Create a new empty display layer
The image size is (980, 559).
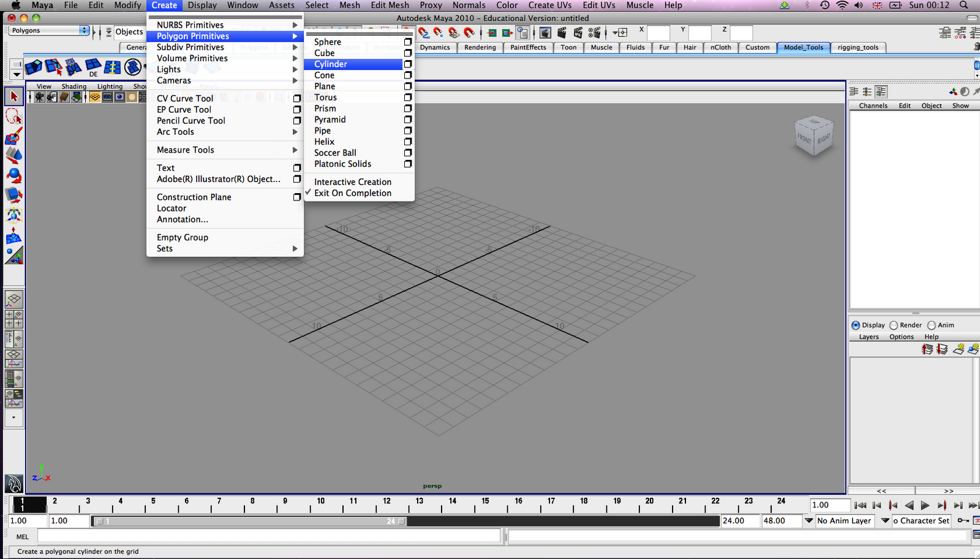[x=958, y=349]
